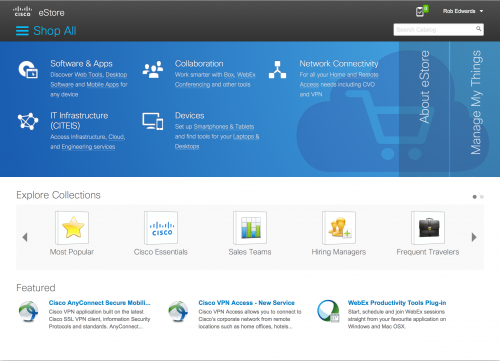Click WebEx Productivity Tools product icon
This screenshot has height=361, width=500.
[328, 311]
